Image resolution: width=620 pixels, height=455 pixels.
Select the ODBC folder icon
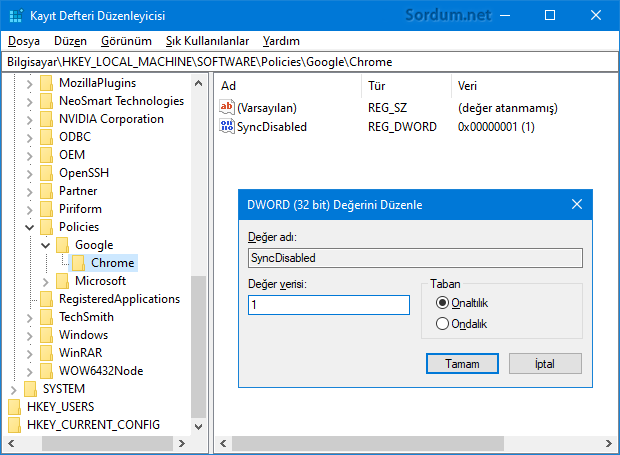[46, 137]
